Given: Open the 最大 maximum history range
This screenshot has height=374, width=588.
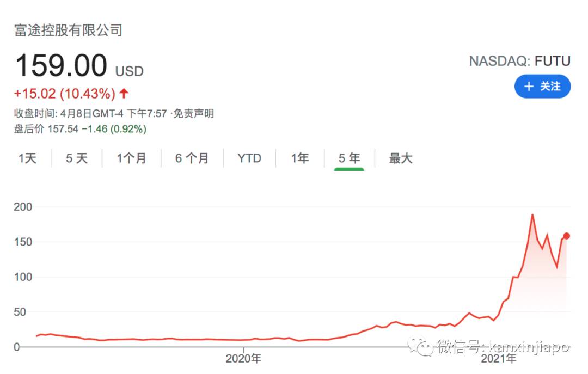Looking at the screenshot, I should point(400,158).
